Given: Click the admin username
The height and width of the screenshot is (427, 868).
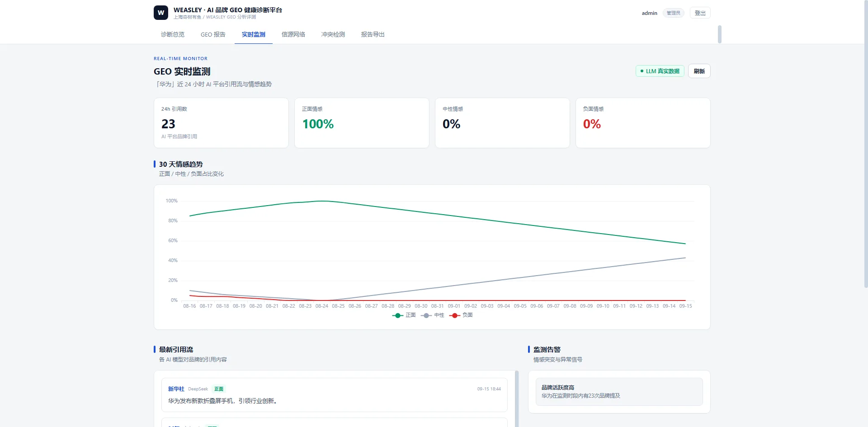Looking at the screenshot, I should coord(649,13).
